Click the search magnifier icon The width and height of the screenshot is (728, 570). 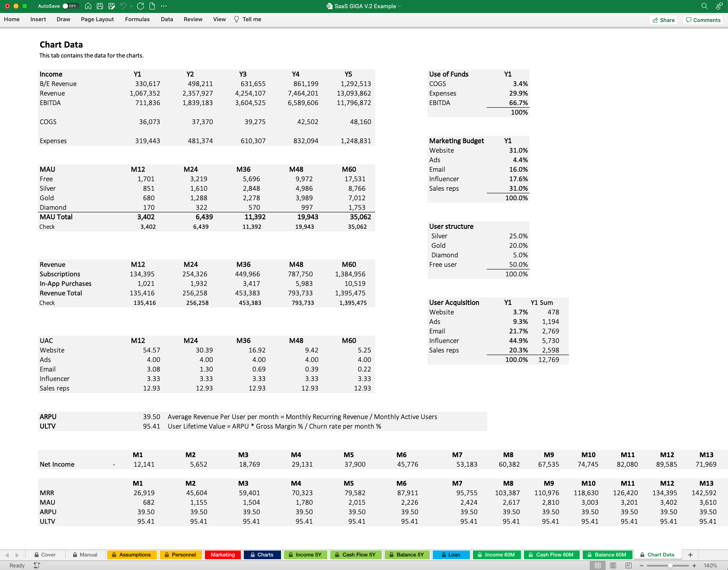pyautogui.click(x=704, y=6)
